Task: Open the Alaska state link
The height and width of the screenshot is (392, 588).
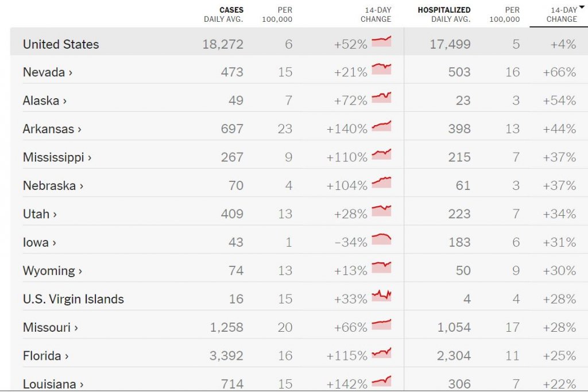Action: (44, 101)
